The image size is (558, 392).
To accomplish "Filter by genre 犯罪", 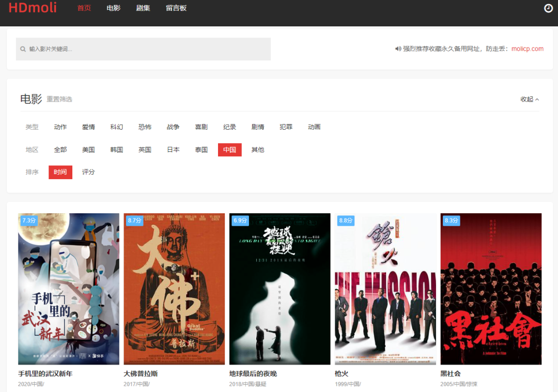I will point(286,127).
